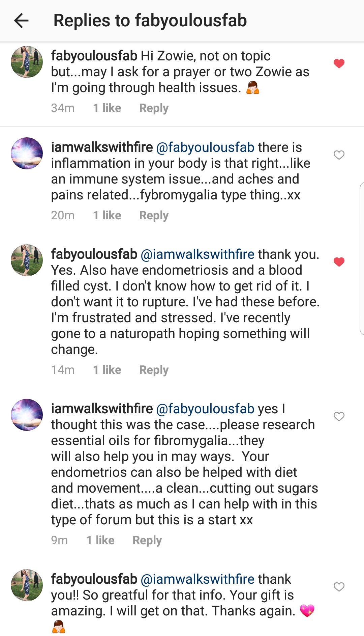Like fabyoulousfab's final thank you comment
Image resolution: width=364 pixels, height=636 pixels.
[x=339, y=587]
